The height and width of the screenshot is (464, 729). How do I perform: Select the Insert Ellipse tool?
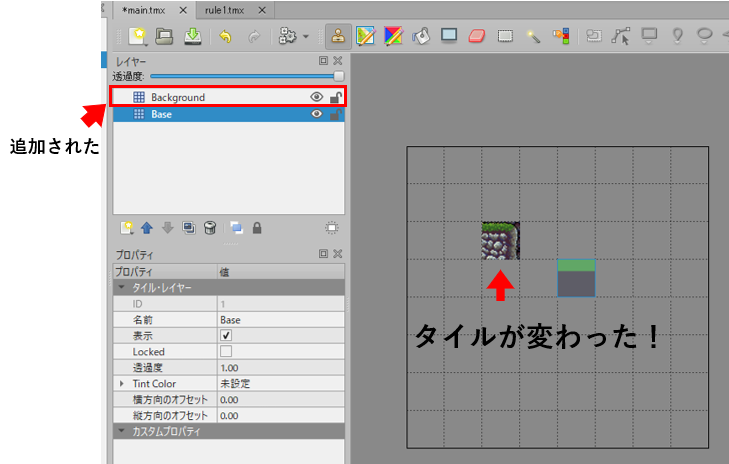(705, 36)
